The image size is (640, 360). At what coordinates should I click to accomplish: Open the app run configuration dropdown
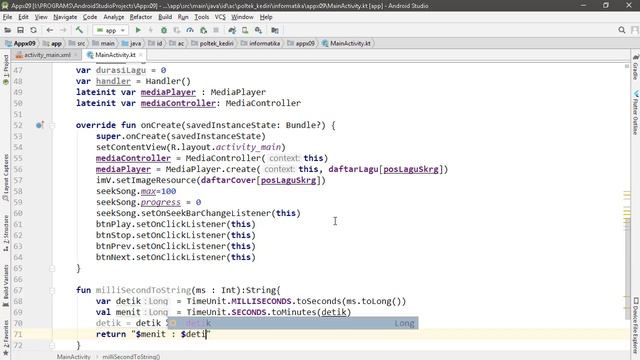click(111, 30)
